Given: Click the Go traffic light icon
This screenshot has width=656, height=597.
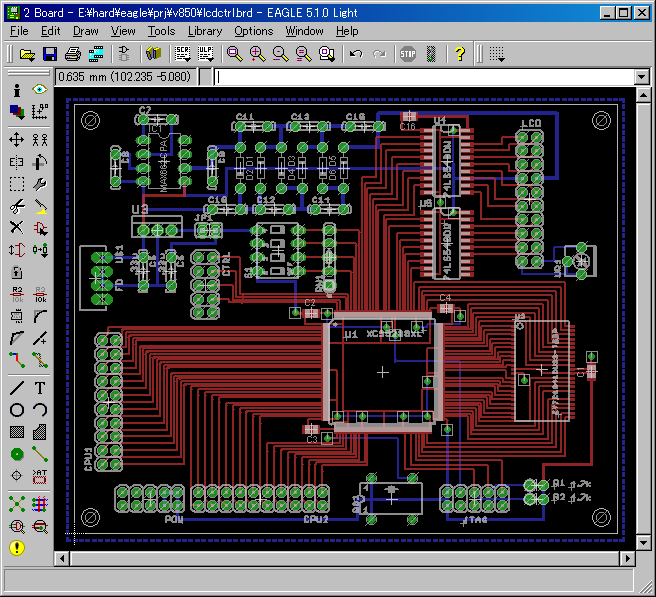Looking at the screenshot, I should click(x=431, y=54).
